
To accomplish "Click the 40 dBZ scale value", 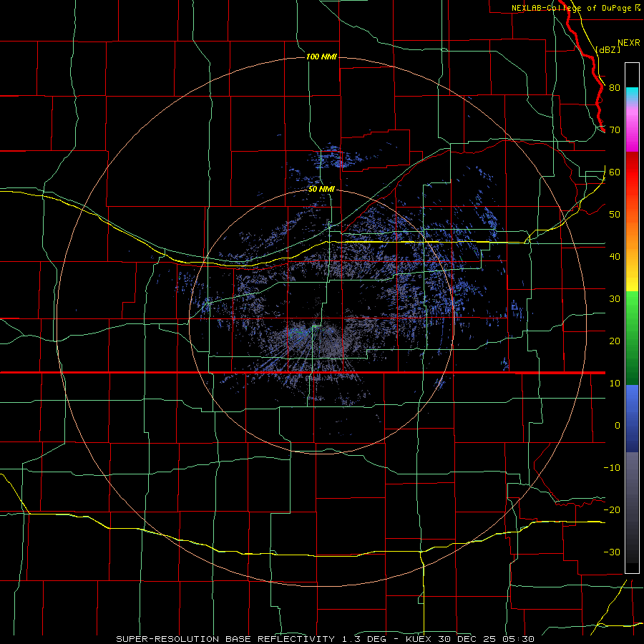I will (x=615, y=257).
